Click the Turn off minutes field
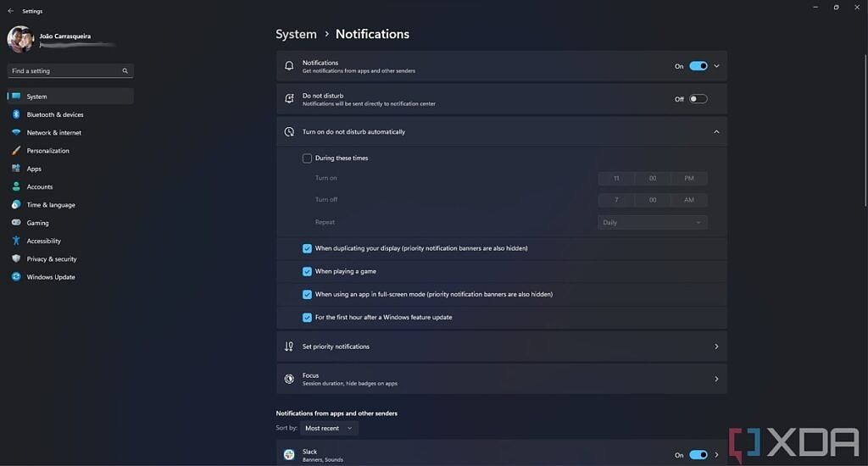 [653, 200]
